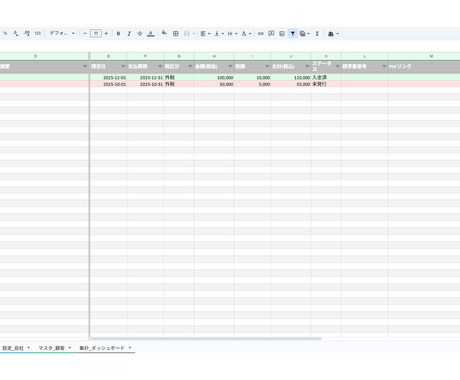Screen dimensions: 460x380
Task: Open the cell borders tool
Action: tap(176, 34)
